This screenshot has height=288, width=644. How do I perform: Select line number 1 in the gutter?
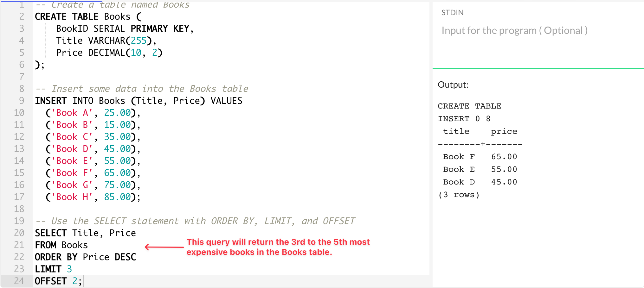(22, 4)
